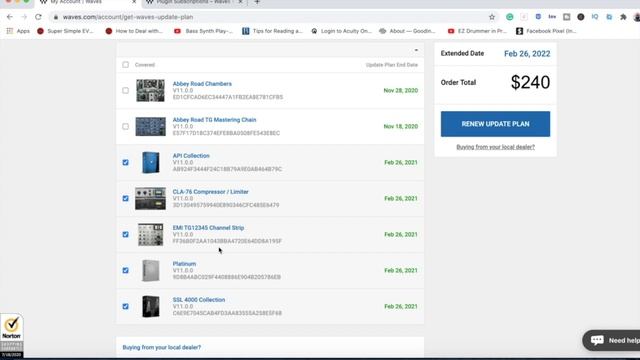Open the About Goodin bookmark
Image resolution: width=640 pixels, height=360 pixels.
pyautogui.click(x=407, y=31)
